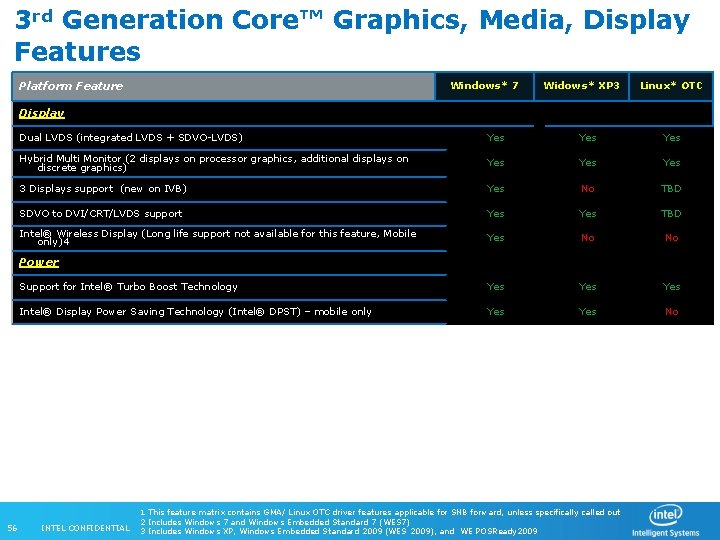Image resolution: width=720 pixels, height=540 pixels.
Task: Click the Linux 'Yes' for Dual LVDS
Action: click(x=671, y=138)
